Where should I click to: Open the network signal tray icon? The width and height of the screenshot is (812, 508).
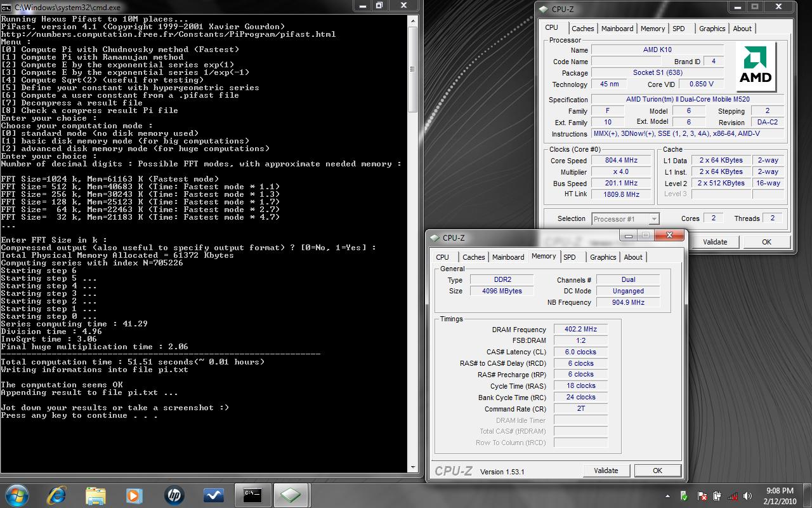pyautogui.click(x=733, y=496)
